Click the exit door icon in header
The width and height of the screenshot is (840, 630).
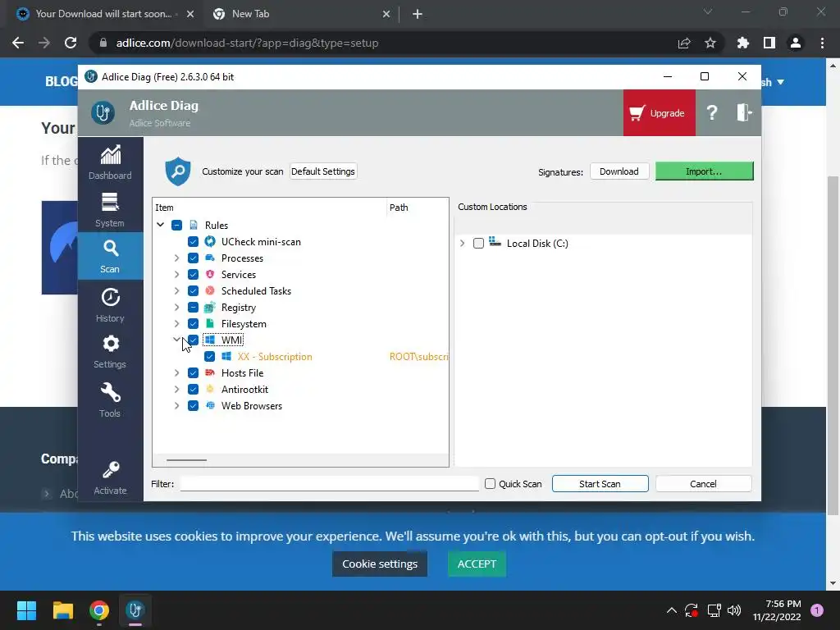744,112
